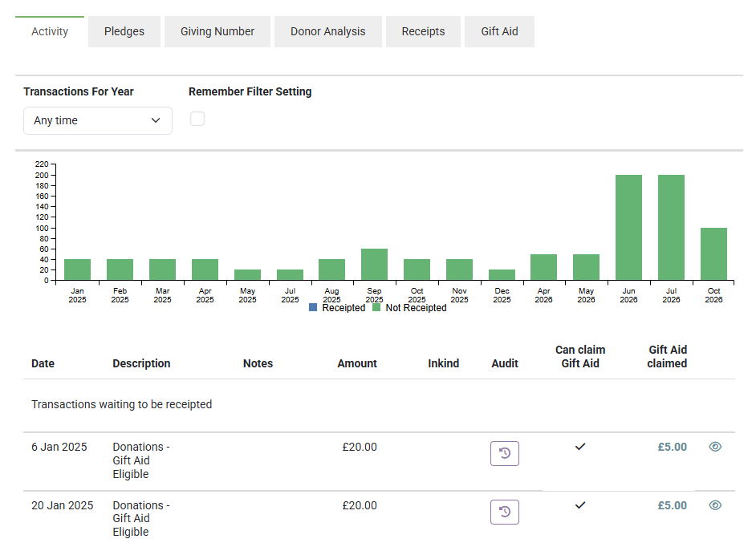756x547 pixels.
Task: Click the Oct 2026 bar in the chart
Action: [x=713, y=254]
